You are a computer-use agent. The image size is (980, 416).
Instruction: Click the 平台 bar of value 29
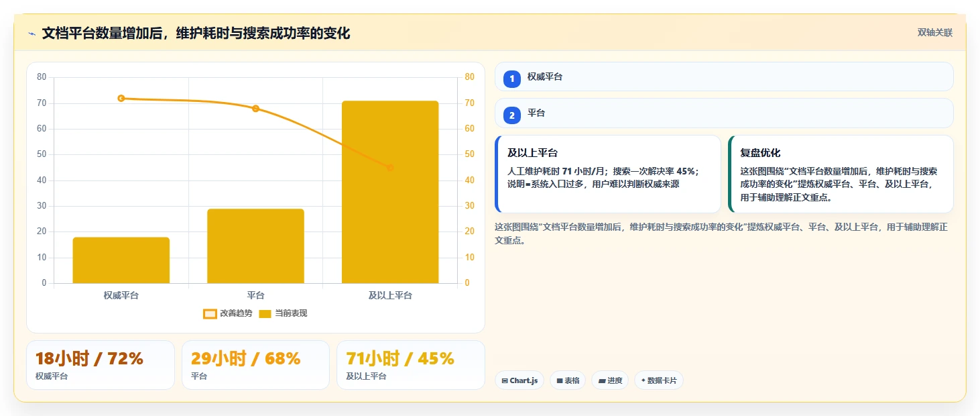tap(255, 246)
